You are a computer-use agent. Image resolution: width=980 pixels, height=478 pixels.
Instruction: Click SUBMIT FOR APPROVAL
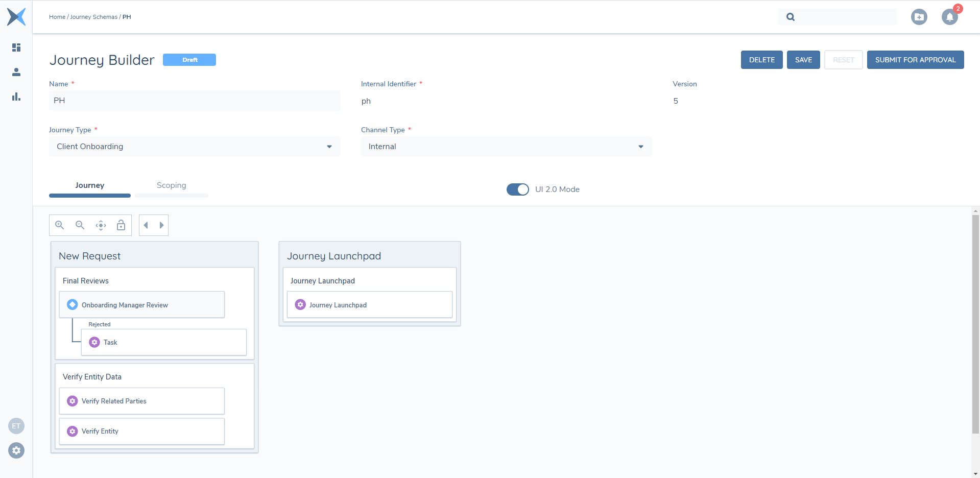[x=915, y=60]
